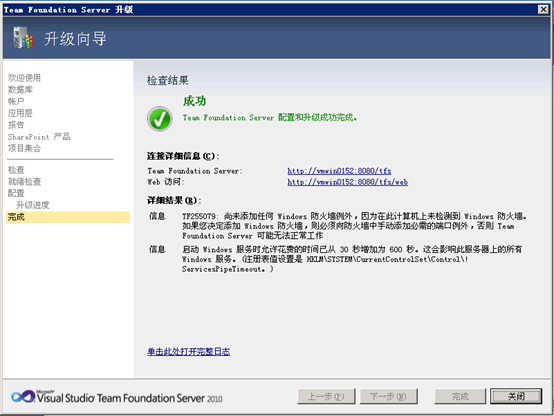Open the http://vmwin0152:8080/tfs link
554x416 pixels.
click(339, 171)
